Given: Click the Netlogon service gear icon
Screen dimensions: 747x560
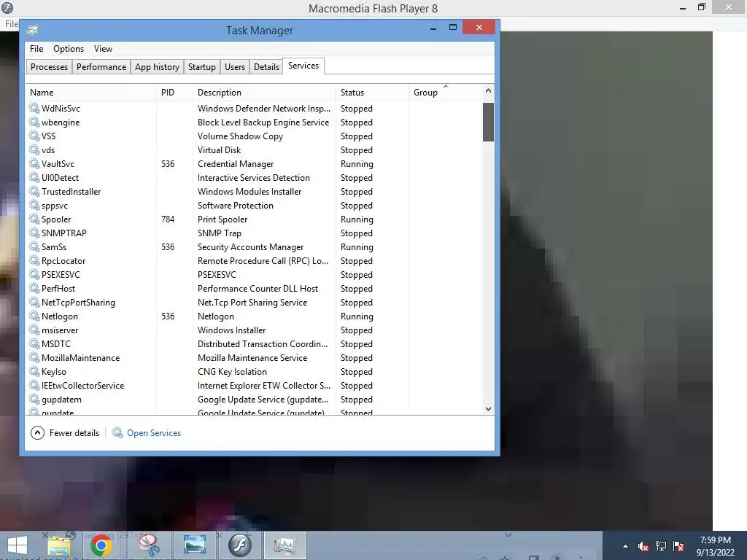Looking at the screenshot, I should point(34,316).
